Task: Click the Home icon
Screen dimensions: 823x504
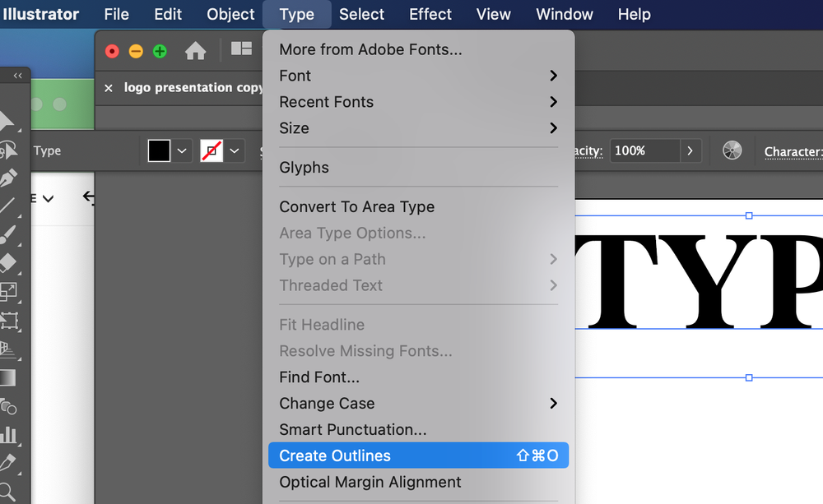Action: tap(195, 51)
